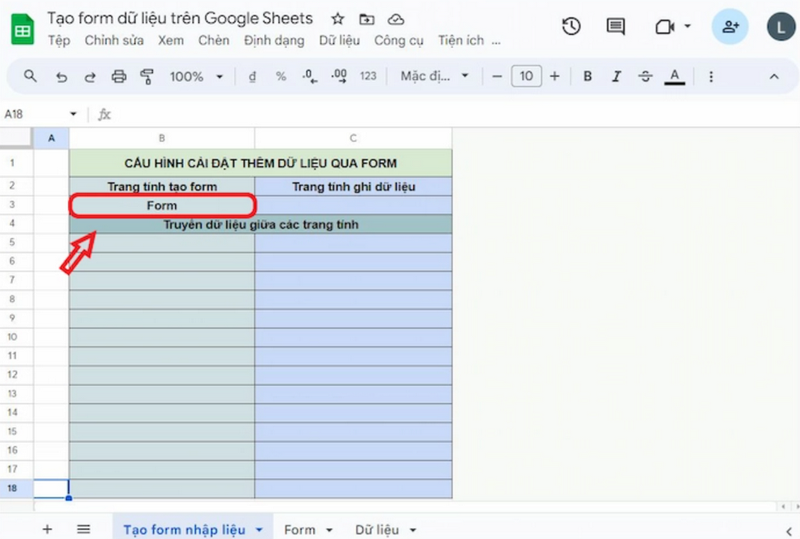The width and height of the screenshot is (800, 539).
Task: Expand the name box dropdown arrow
Action: pyautogui.click(x=73, y=115)
